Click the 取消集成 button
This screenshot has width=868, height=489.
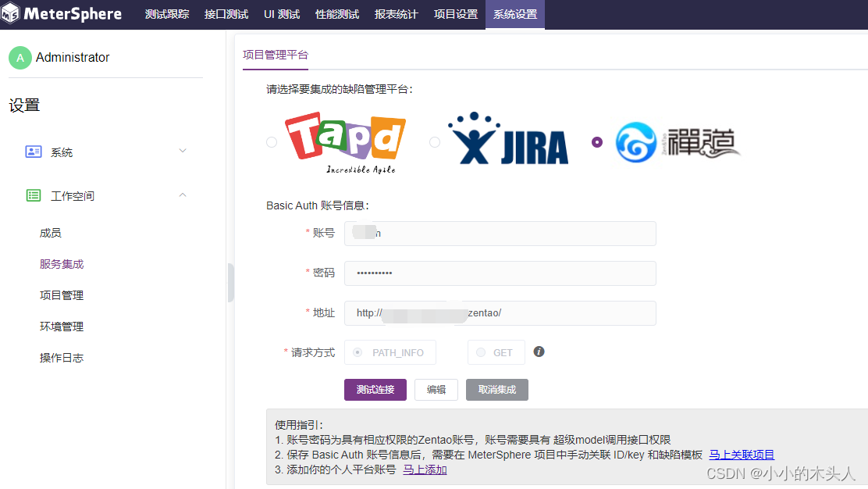[x=497, y=390]
